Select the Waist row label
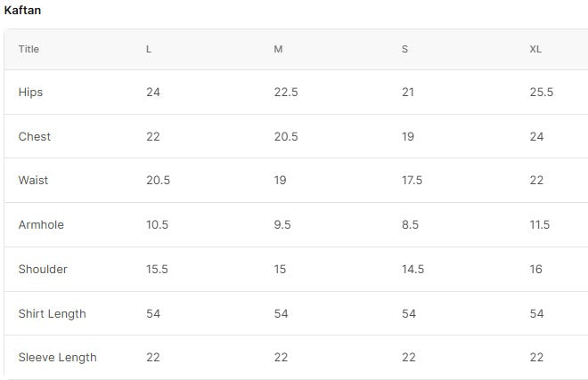Image resolution: width=588 pixels, height=380 pixels. tap(33, 181)
